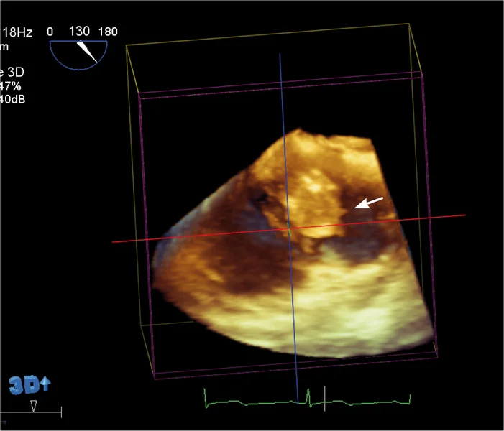Click the '47%' gain value
The height and width of the screenshot is (431, 504).
coord(10,86)
